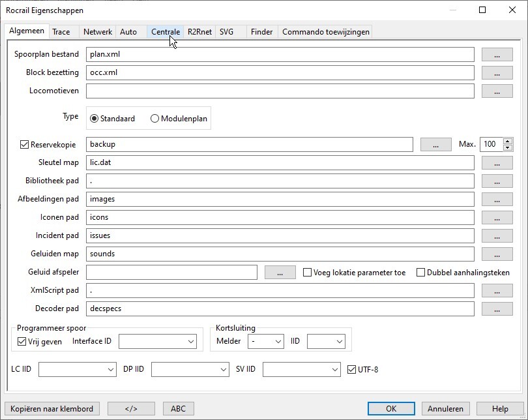Close the Rocrail Eigenschappen dialog
This screenshot has width=528, height=420.
tap(512, 10)
